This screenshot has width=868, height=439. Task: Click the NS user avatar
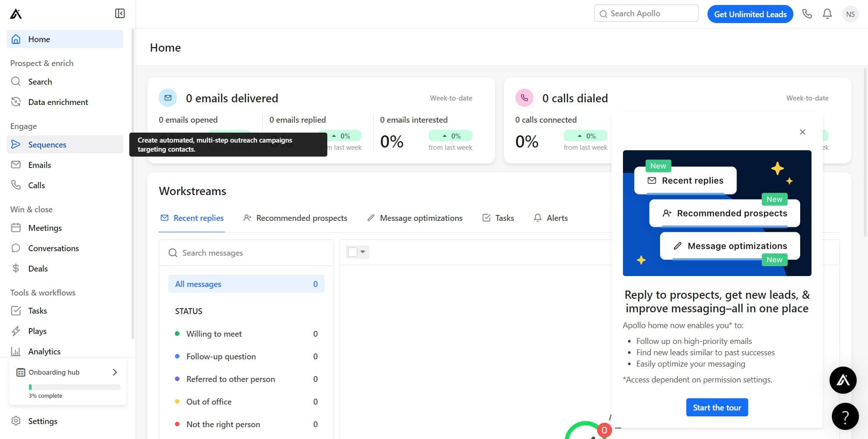pyautogui.click(x=850, y=14)
